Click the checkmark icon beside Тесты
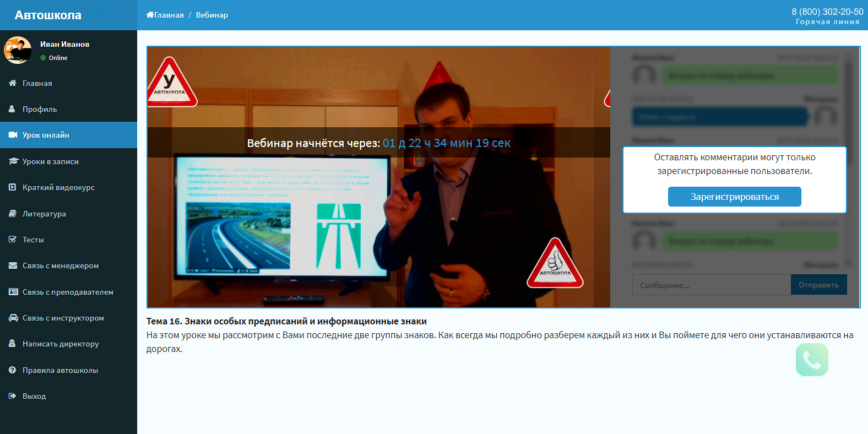Screen dimensions: 868x434 point(12,240)
